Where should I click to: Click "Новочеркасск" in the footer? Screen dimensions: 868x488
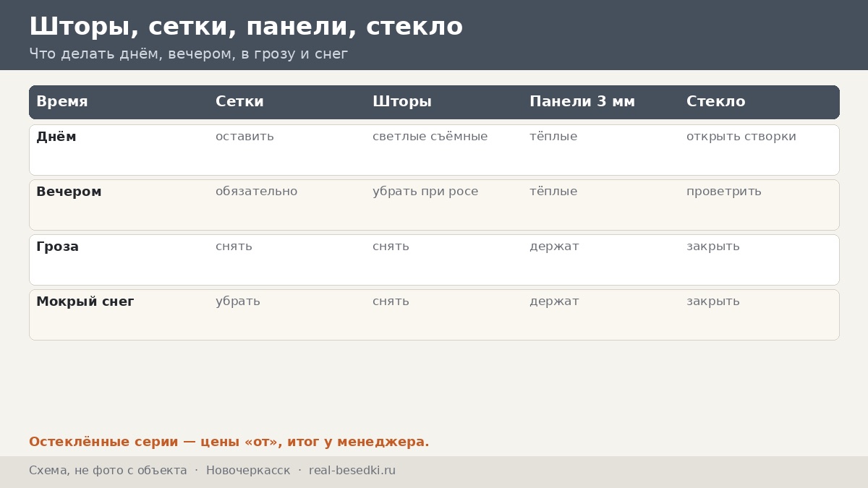(248, 471)
